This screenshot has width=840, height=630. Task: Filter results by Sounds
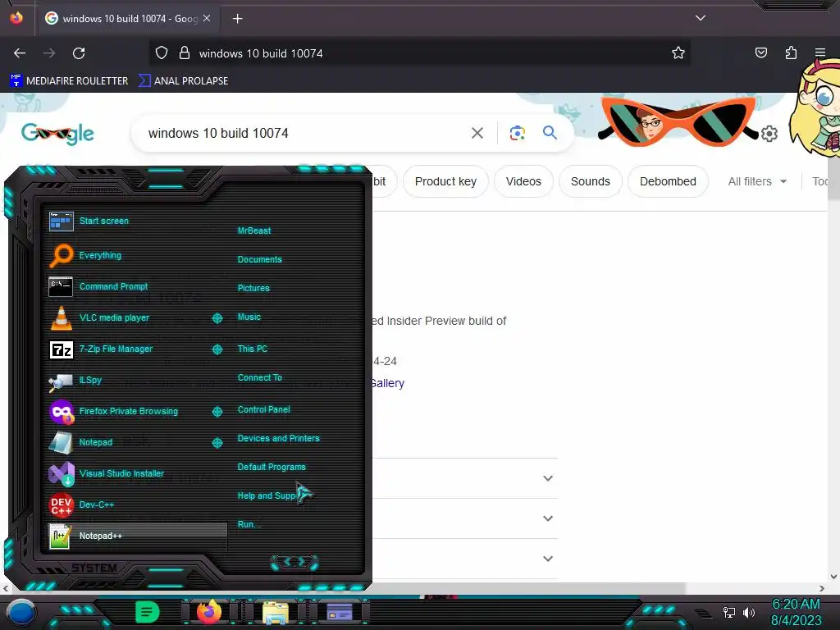[591, 181]
